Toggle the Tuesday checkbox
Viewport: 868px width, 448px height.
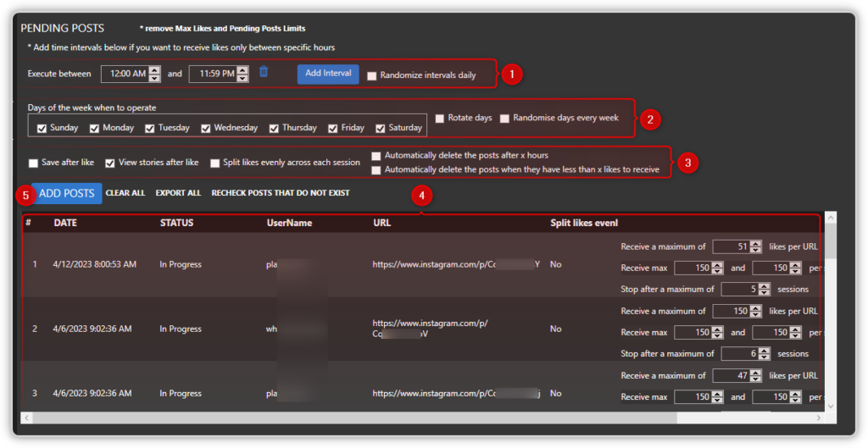click(149, 129)
